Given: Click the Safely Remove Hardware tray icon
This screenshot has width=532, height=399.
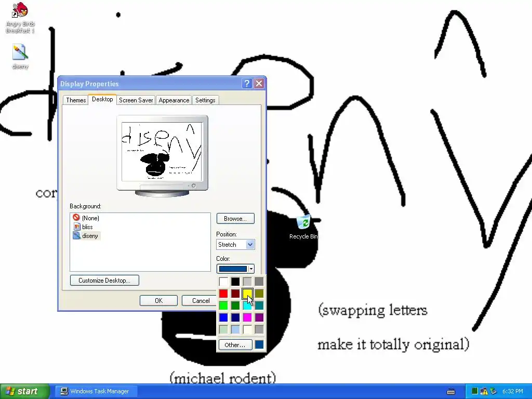Looking at the screenshot, I should pos(494,391).
